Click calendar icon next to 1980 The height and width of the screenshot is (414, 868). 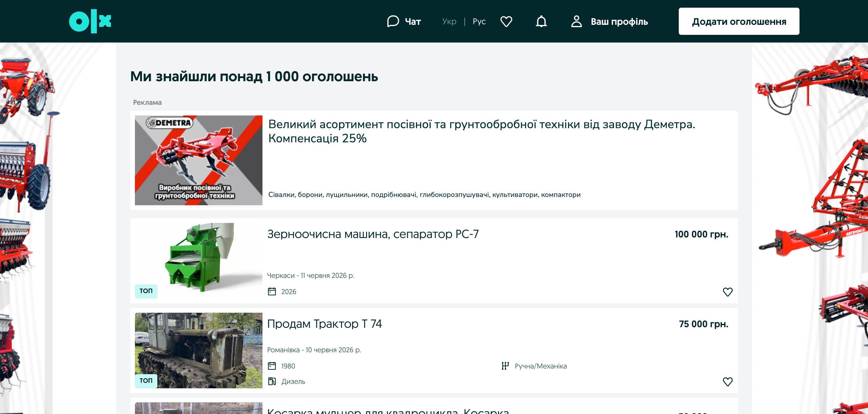point(272,366)
